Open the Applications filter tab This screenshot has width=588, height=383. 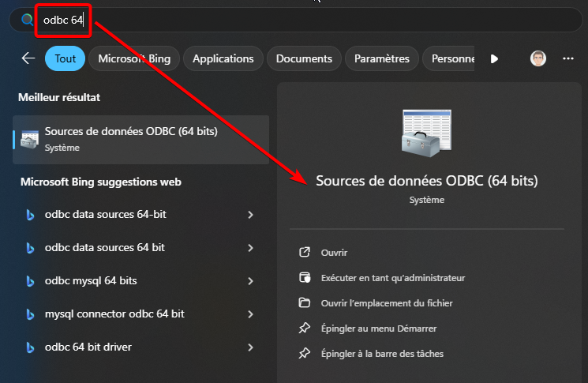(x=223, y=58)
